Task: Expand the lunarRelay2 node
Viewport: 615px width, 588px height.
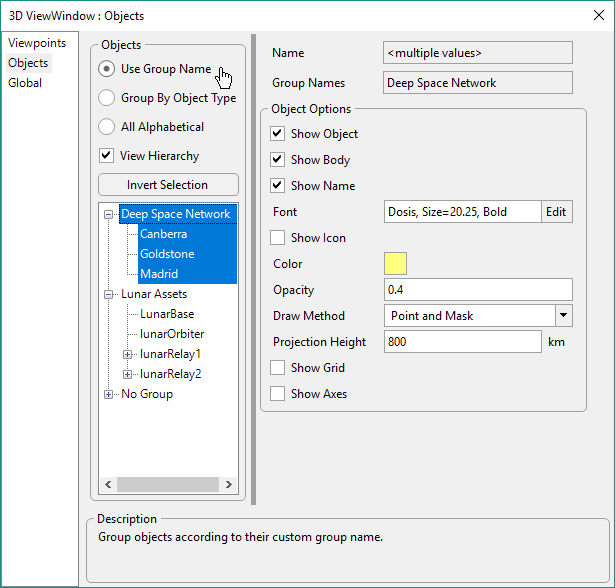Action: click(x=127, y=374)
